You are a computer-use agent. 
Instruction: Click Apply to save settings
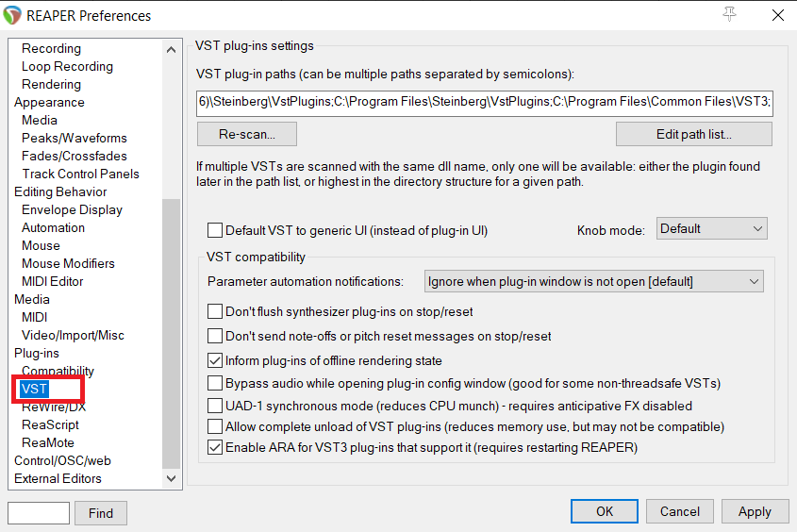coord(755,511)
